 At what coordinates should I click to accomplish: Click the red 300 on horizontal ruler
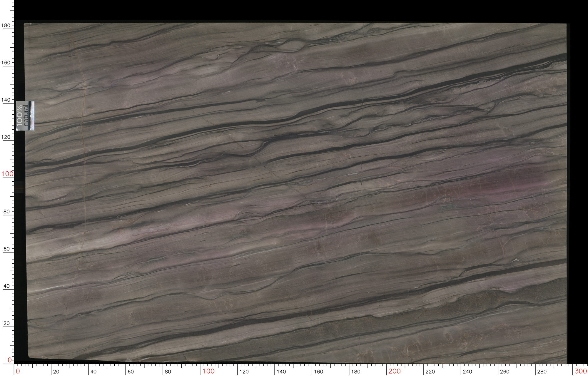(581, 371)
